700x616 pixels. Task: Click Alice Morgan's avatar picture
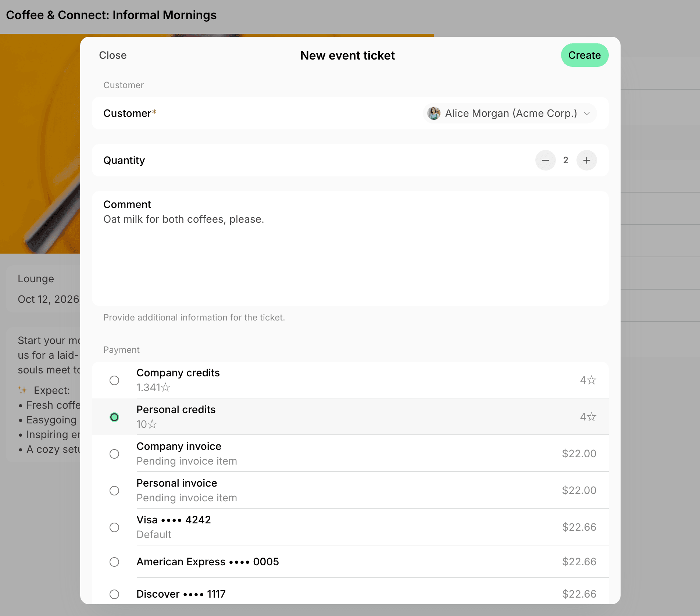(x=434, y=113)
